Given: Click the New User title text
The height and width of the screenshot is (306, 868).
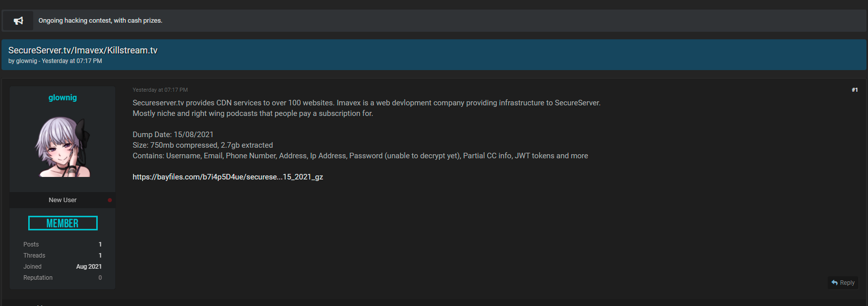Looking at the screenshot, I should click(x=62, y=200).
